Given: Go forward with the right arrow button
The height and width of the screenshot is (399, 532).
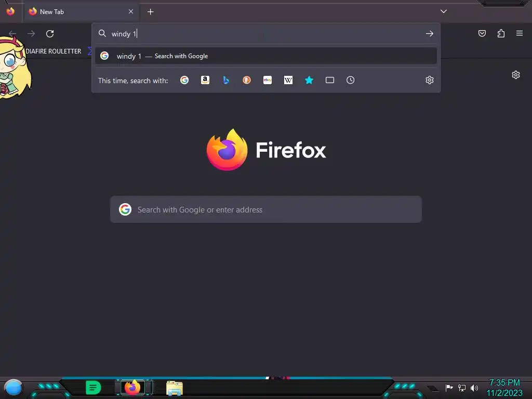Looking at the screenshot, I should pyautogui.click(x=31, y=34).
